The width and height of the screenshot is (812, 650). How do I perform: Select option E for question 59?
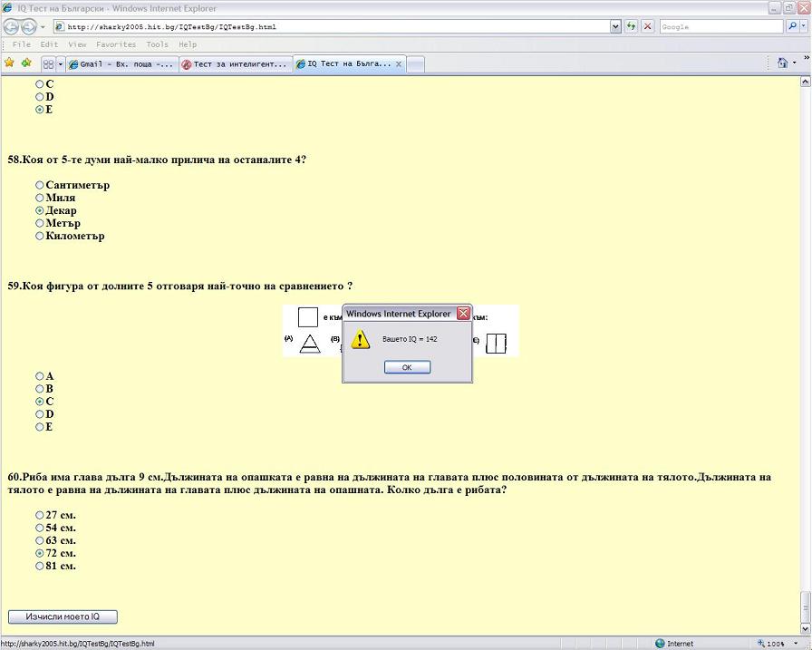(x=39, y=427)
